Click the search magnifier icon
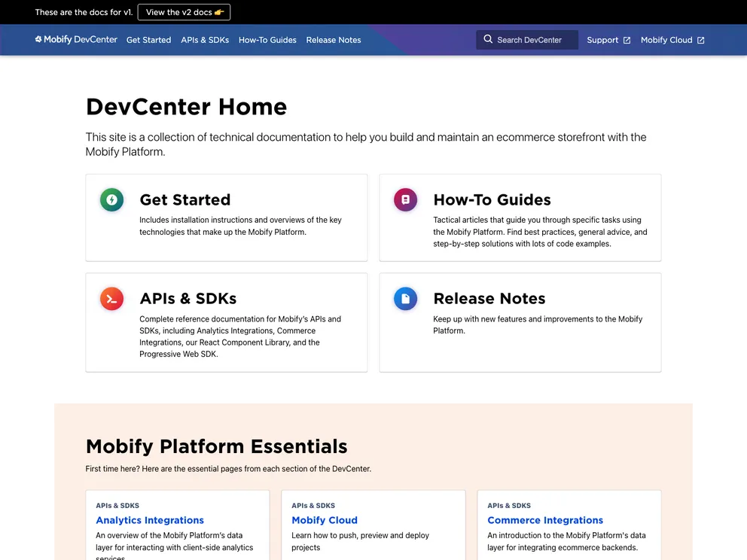 (x=489, y=39)
